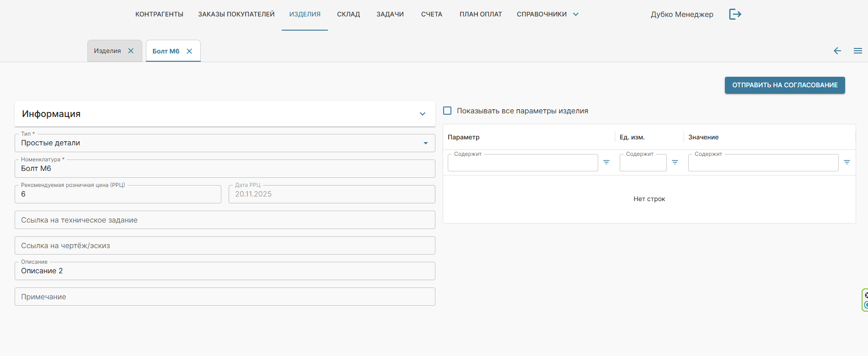Open the hamburger menu icon

pos(857,51)
